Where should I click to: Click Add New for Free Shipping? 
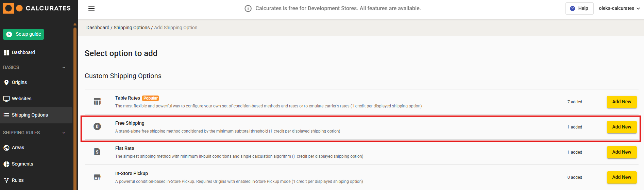click(x=622, y=127)
